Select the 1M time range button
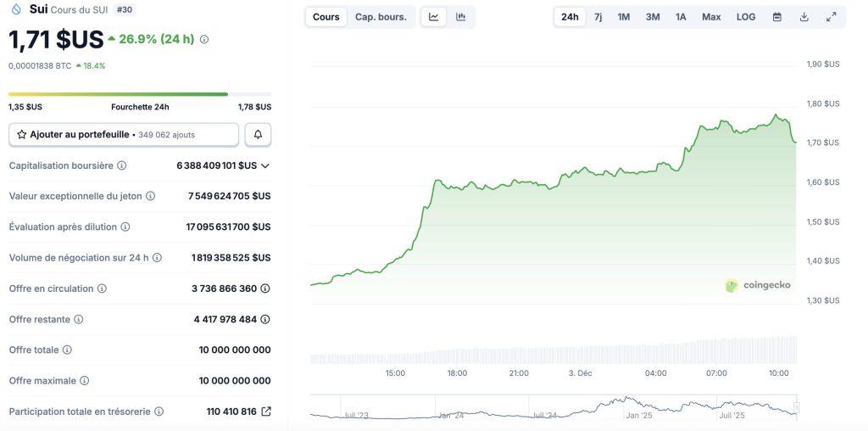The image size is (868, 431). [x=624, y=17]
